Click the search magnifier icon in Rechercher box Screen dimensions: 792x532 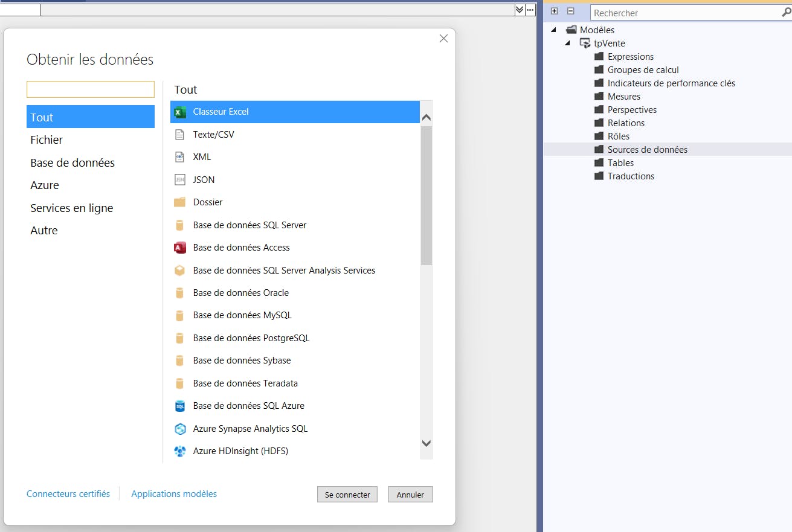click(786, 12)
